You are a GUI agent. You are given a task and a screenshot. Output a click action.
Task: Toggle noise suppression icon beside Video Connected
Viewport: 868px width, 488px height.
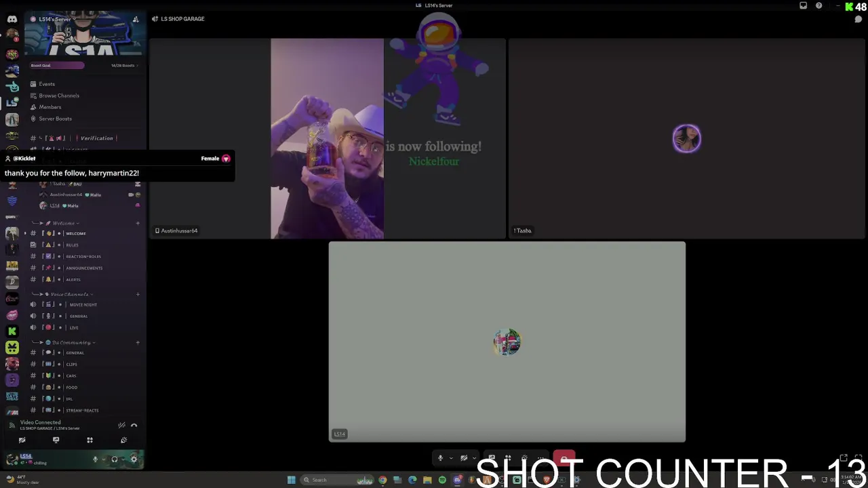121,425
